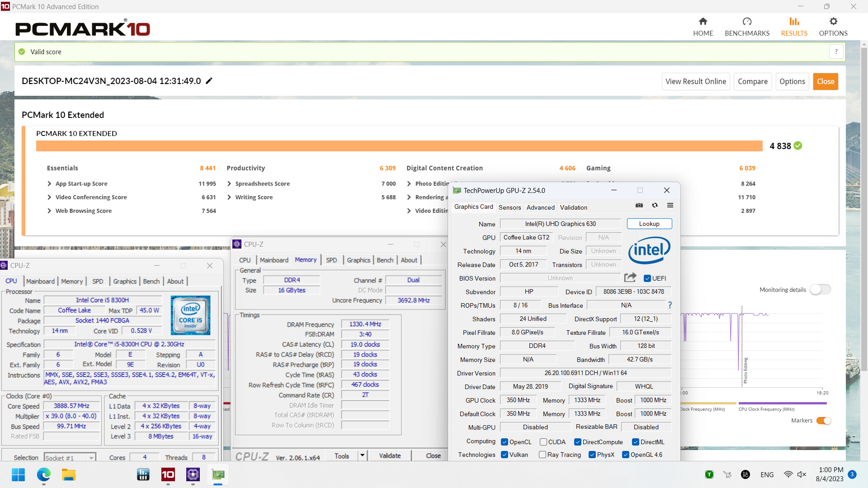Open the Socket #1 selection dropdown
Image resolution: width=868 pixels, height=488 pixels.
pos(70,458)
